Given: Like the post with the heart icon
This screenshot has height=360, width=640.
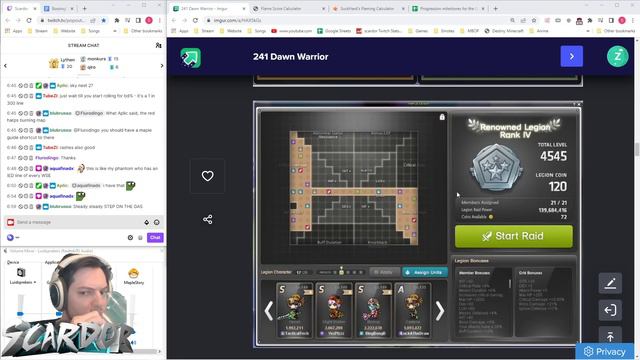Looking at the screenshot, I should [x=207, y=176].
